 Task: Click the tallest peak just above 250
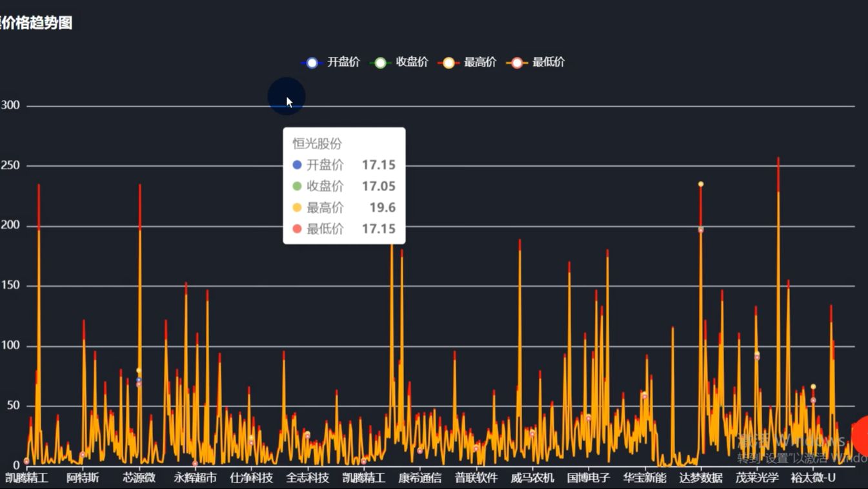tap(778, 159)
